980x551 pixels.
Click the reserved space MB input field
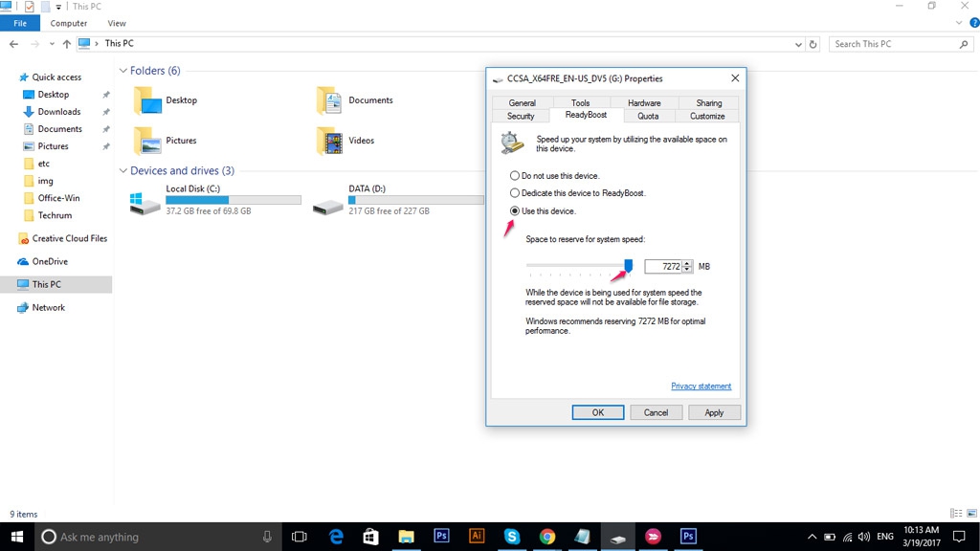(663, 267)
